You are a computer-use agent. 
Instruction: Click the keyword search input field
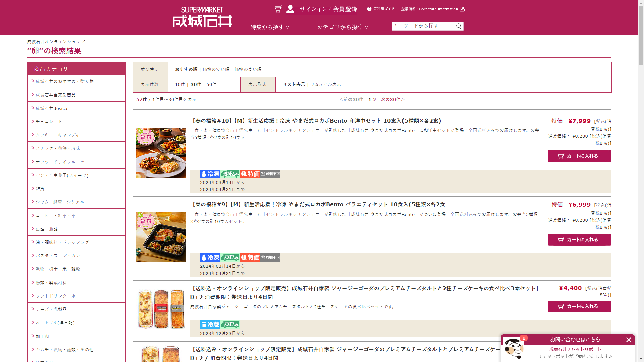(423, 26)
